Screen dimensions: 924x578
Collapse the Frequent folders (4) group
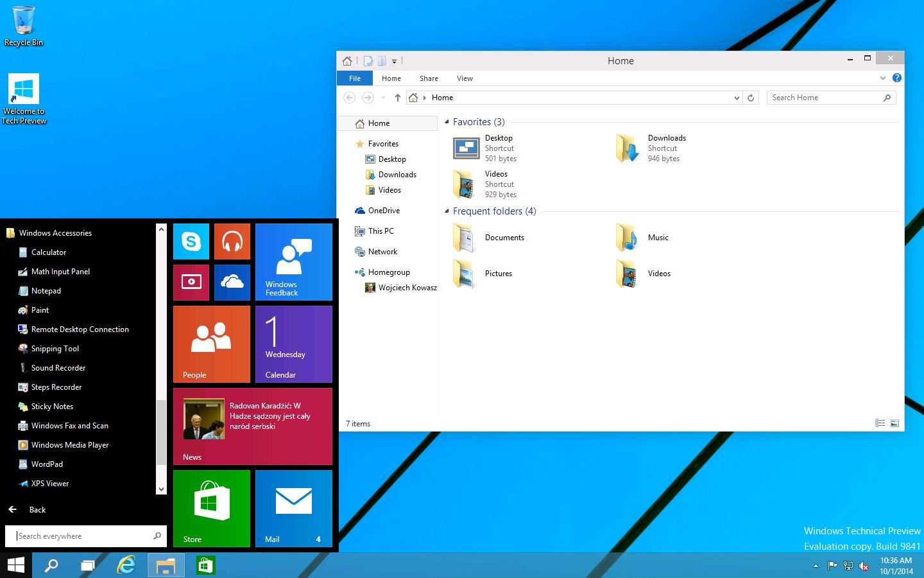(447, 211)
